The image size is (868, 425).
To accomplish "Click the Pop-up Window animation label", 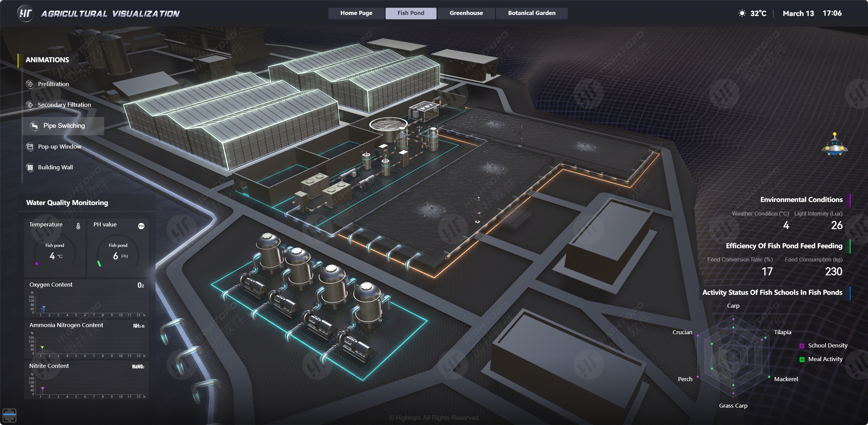I will [60, 147].
